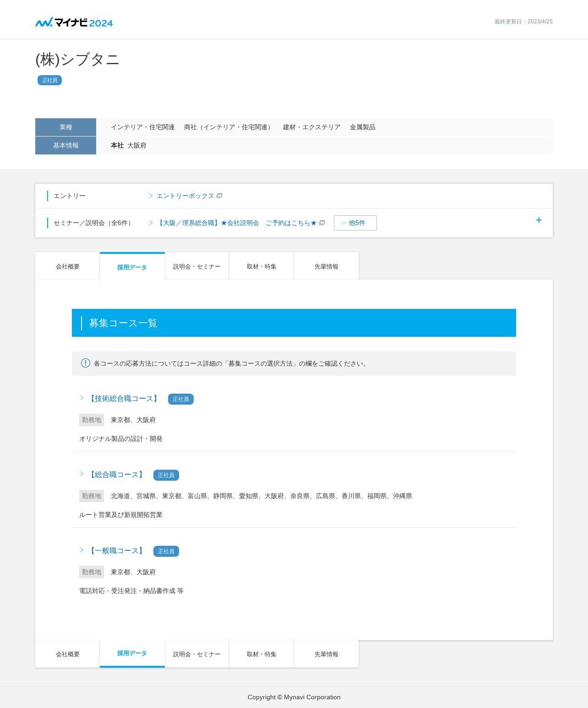Click オリジナル製品の設計・開発 description
Image resolution: width=588 pixels, height=708 pixels.
pos(121,439)
